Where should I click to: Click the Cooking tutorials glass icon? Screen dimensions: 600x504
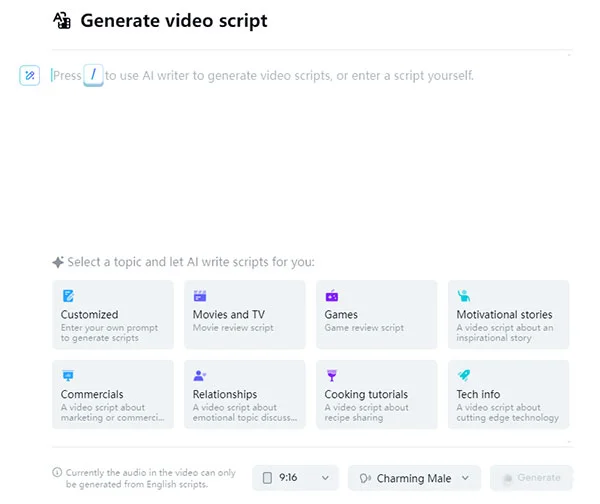(x=332, y=376)
